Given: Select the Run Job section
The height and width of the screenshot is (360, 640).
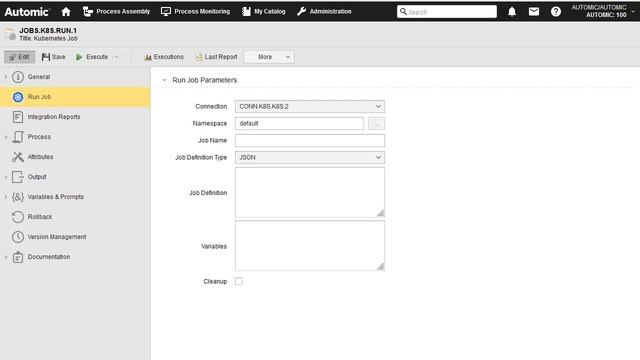Looking at the screenshot, I should point(75,97).
